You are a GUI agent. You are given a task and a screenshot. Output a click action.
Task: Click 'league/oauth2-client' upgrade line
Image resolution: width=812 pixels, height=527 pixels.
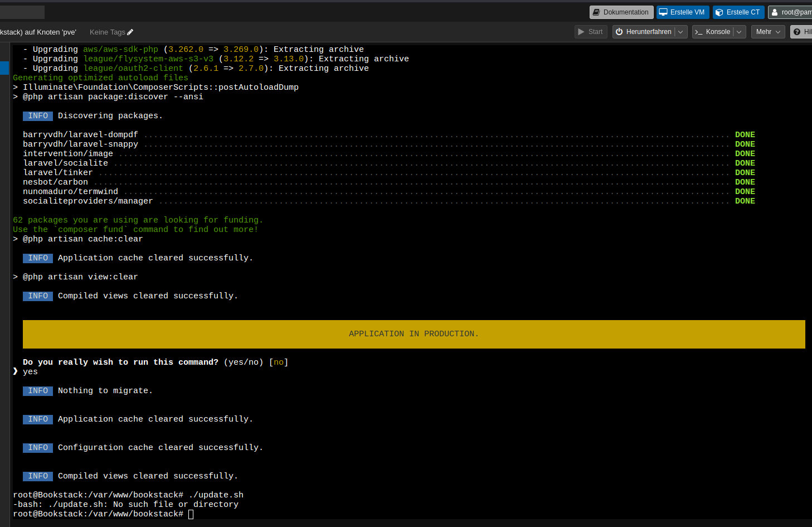pyautogui.click(x=196, y=69)
